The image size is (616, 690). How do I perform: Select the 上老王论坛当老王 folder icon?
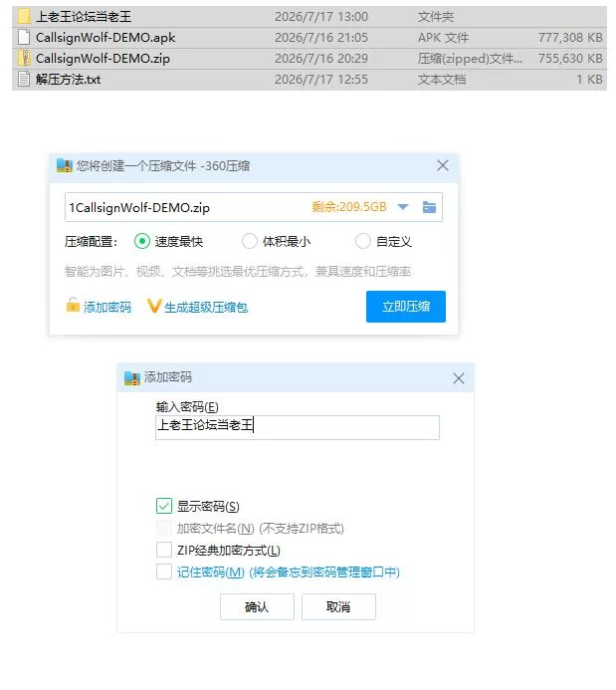tap(24, 16)
